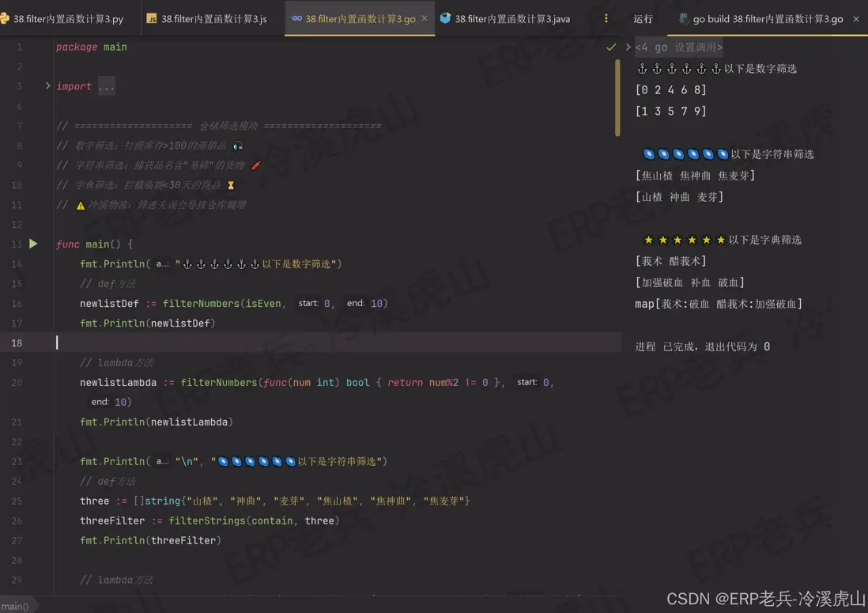Click the map[莪术:破血 ...] console output

719,304
